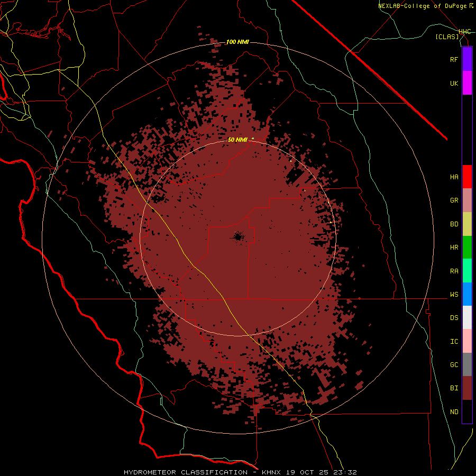Click the BD legend label

click(454, 224)
